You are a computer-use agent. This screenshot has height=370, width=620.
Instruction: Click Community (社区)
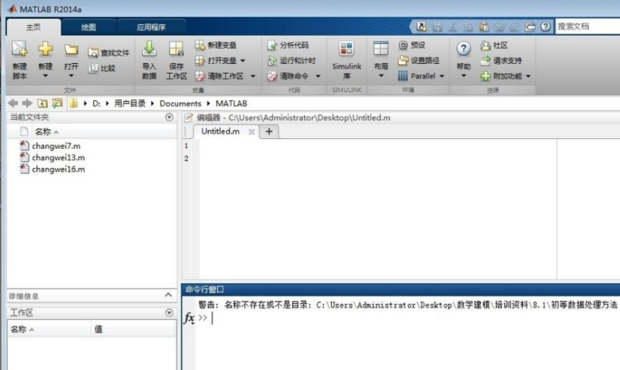pos(494,45)
